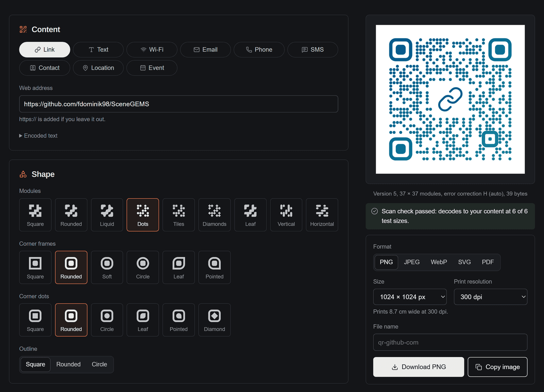Screen dimensions: 544x392
Task: Focus the Web address input field
Action: tap(178, 104)
